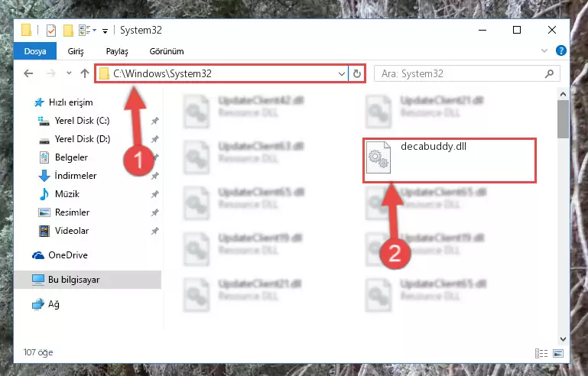
Task: Click the search magnifier icon
Action: pyautogui.click(x=549, y=73)
